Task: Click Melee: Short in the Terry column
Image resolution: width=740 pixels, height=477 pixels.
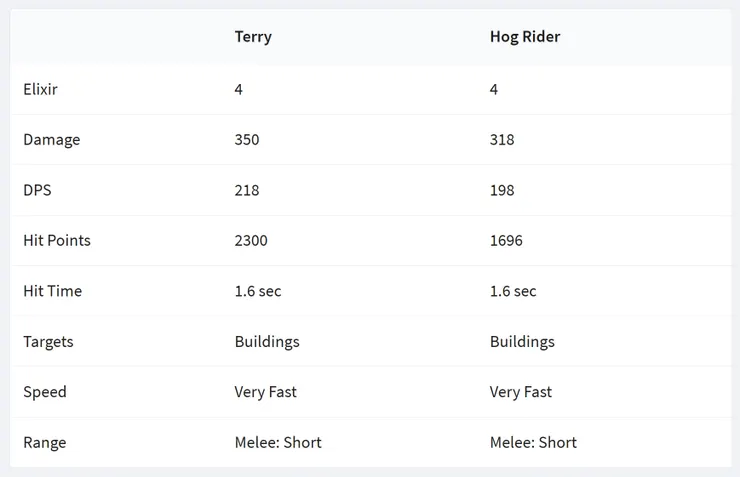Action: coord(278,442)
